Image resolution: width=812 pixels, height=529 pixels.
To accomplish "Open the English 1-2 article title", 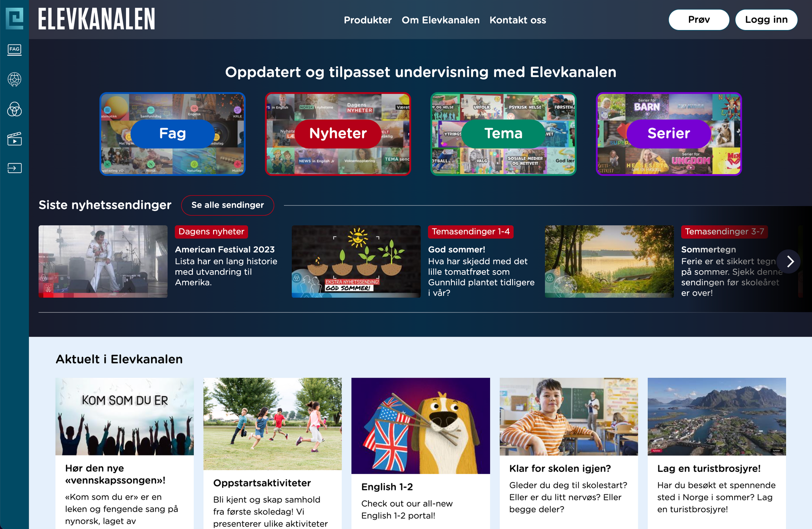I will [x=387, y=487].
